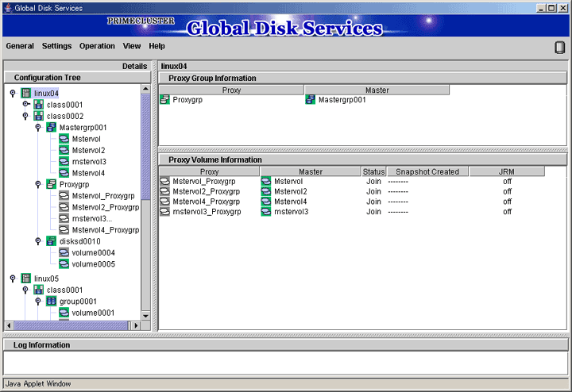Click the Mstervol4 volume icon in tree
This screenshot has width=572, height=392.
[x=64, y=173]
